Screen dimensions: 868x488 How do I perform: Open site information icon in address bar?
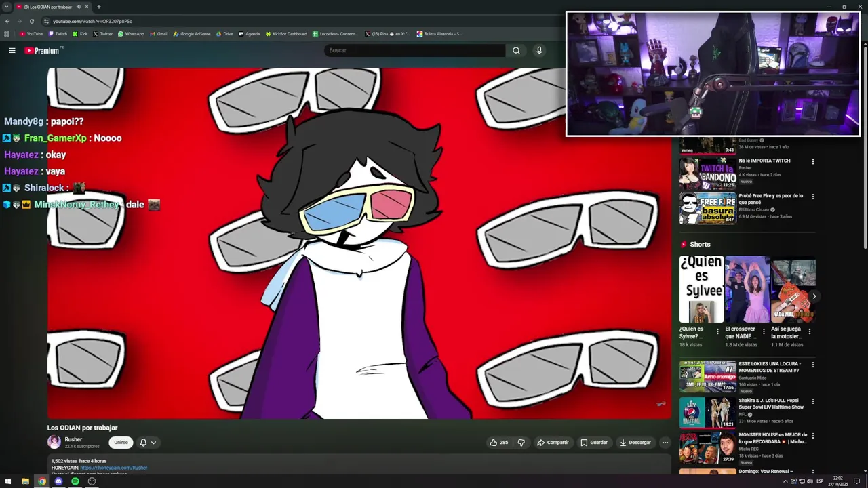[46, 21]
